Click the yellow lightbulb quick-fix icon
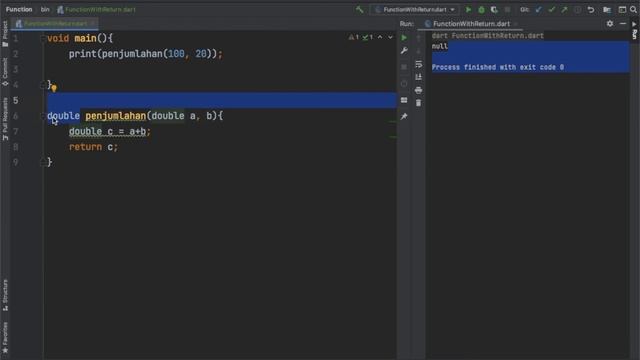Screen dimensions: 640x360 tap(54, 87)
